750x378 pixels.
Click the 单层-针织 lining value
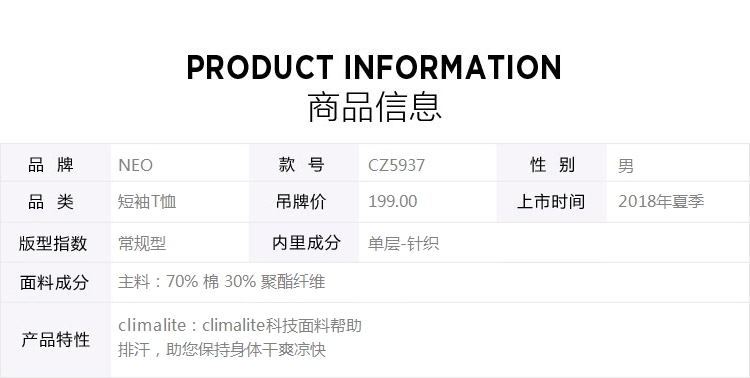(403, 244)
